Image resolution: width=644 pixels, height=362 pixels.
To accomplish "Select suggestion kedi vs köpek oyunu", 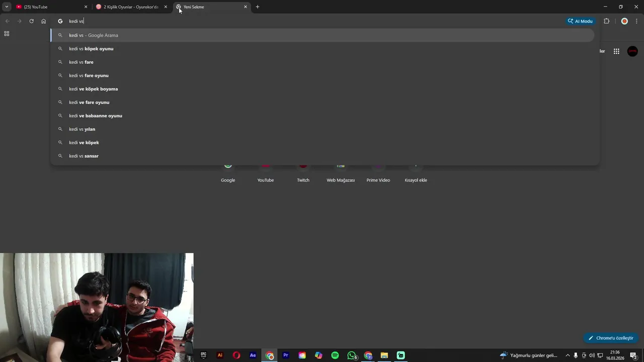I will pos(322,49).
